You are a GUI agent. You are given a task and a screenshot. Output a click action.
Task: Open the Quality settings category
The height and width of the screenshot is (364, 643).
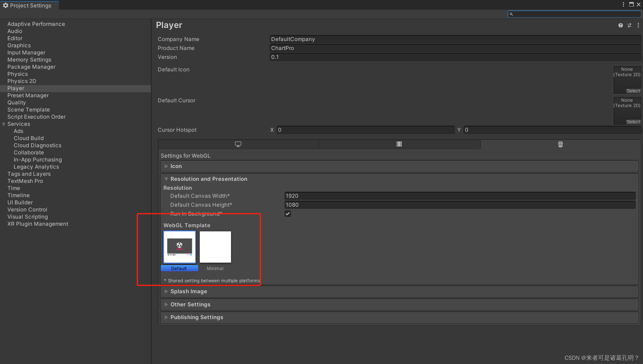pyautogui.click(x=17, y=103)
